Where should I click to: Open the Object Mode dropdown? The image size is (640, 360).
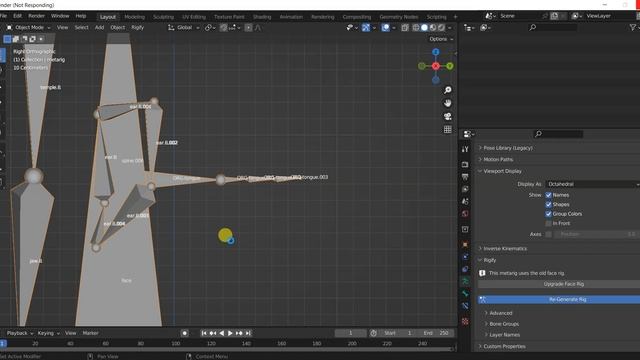28,27
